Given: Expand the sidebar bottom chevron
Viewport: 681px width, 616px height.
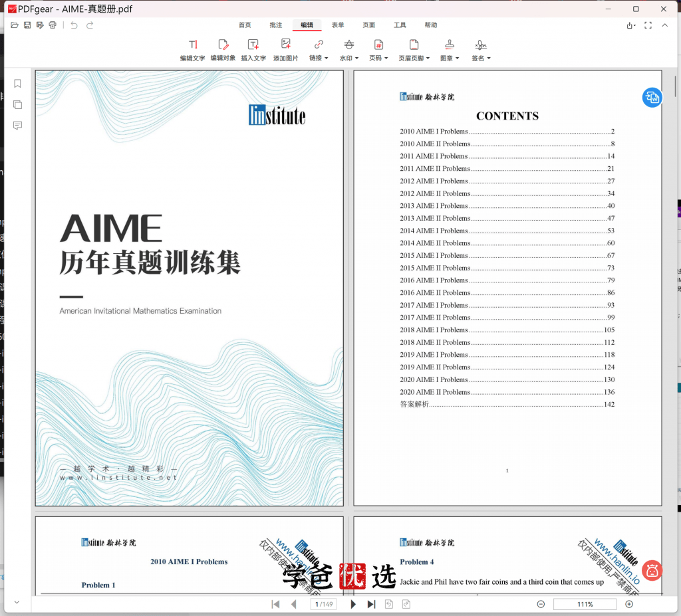Looking at the screenshot, I should [17, 602].
